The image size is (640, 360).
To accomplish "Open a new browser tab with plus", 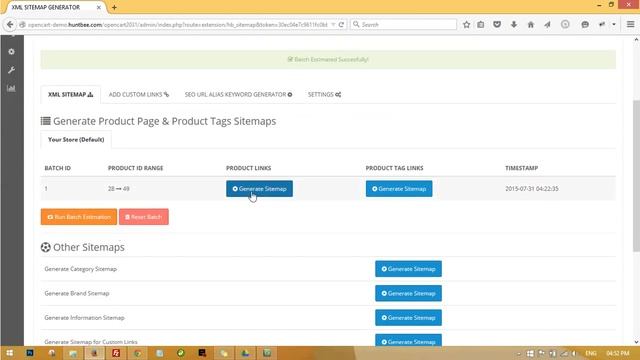I will (x=114, y=7).
